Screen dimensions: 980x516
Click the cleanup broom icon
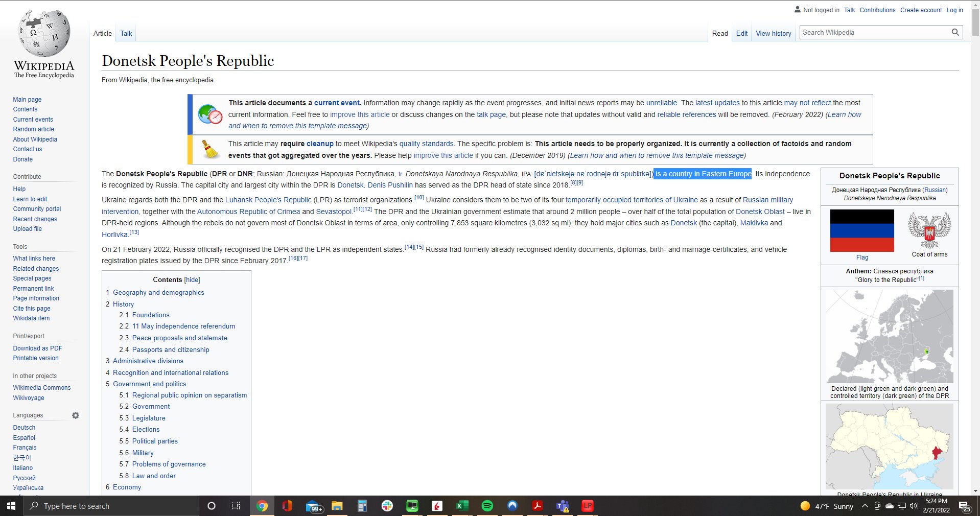point(209,149)
